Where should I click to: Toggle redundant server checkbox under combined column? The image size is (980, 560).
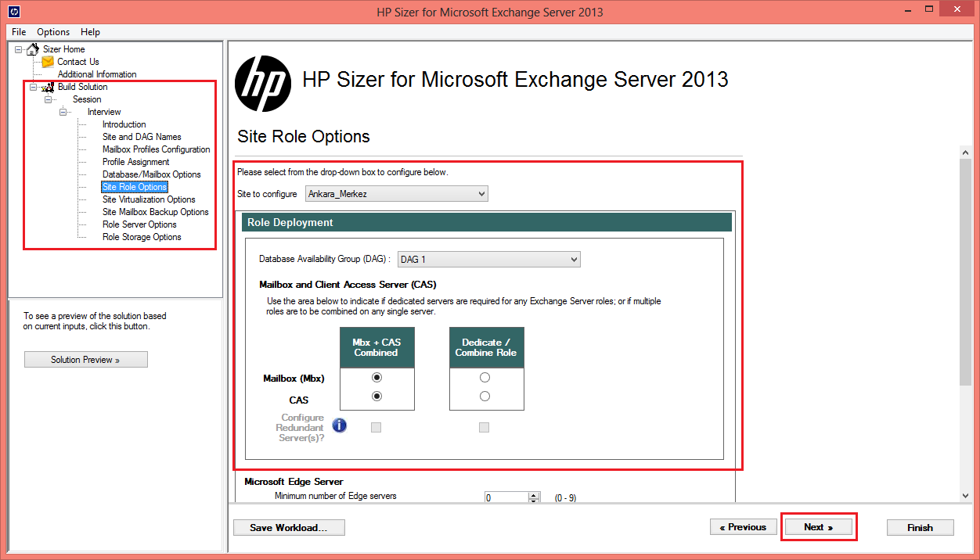tap(376, 428)
